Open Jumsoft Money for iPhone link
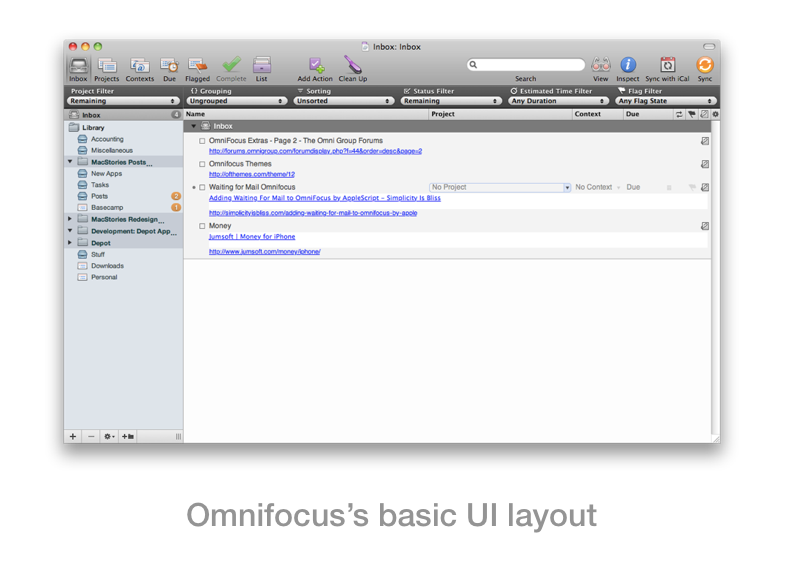The width and height of the screenshot is (788, 585). 252,237
